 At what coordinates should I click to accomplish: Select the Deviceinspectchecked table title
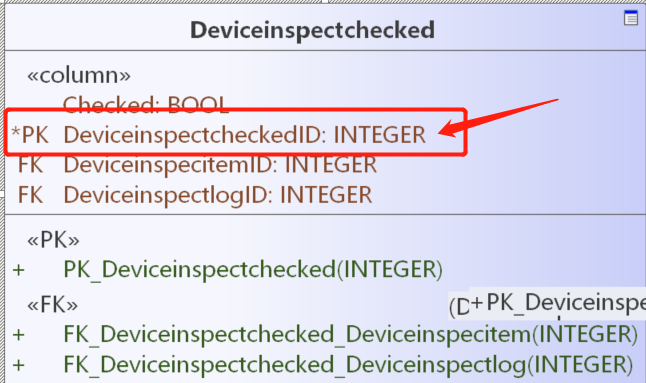pyautogui.click(x=312, y=30)
